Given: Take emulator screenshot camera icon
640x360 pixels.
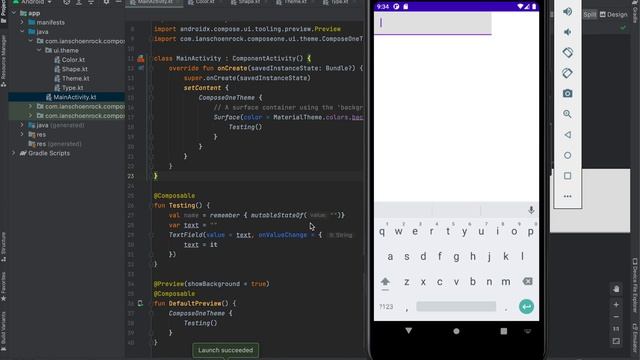Looking at the screenshot, I should tap(567, 93).
